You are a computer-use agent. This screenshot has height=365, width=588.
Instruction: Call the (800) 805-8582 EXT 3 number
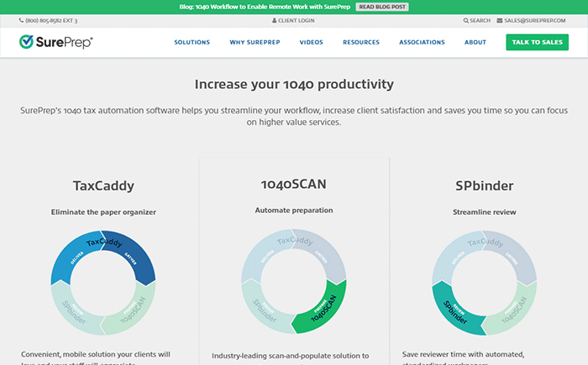click(51, 21)
